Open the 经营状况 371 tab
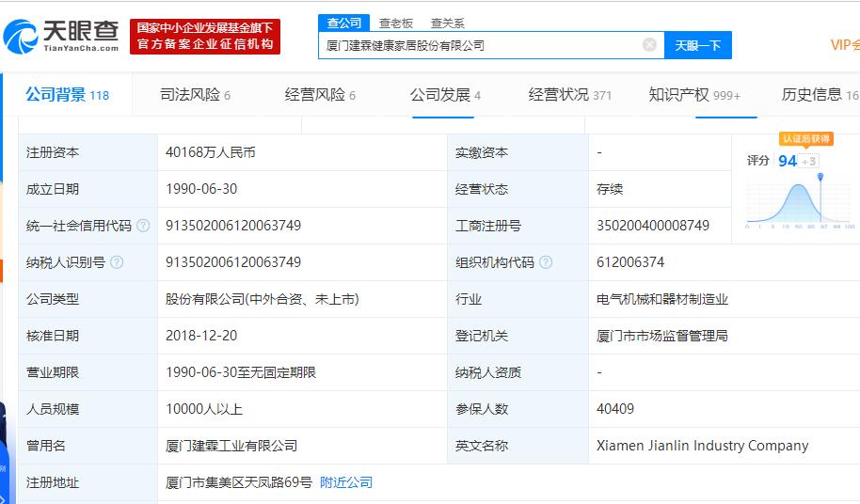The image size is (860, 504). click(570, 95)
